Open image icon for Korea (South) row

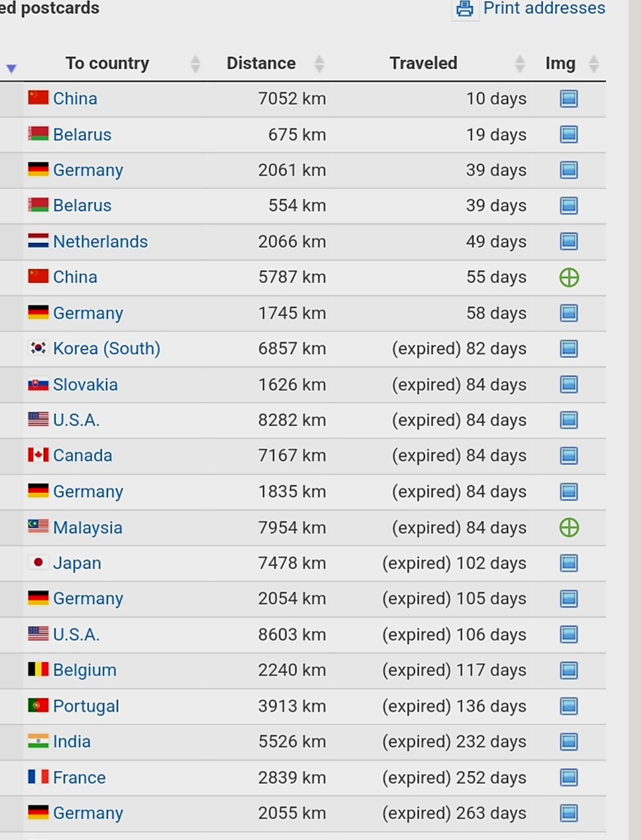[x=569, y=348]
